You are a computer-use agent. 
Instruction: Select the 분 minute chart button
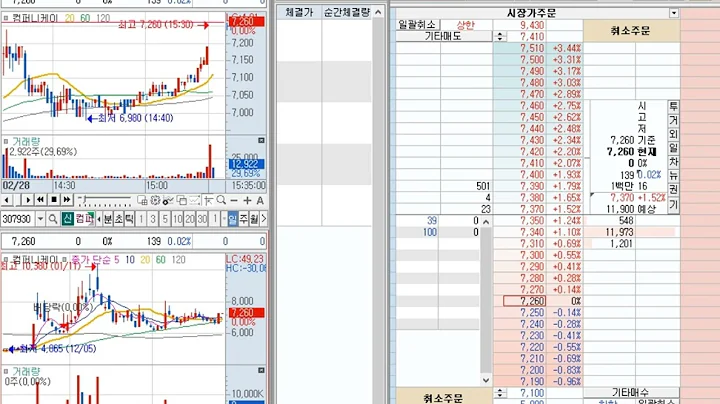[107, 219]
